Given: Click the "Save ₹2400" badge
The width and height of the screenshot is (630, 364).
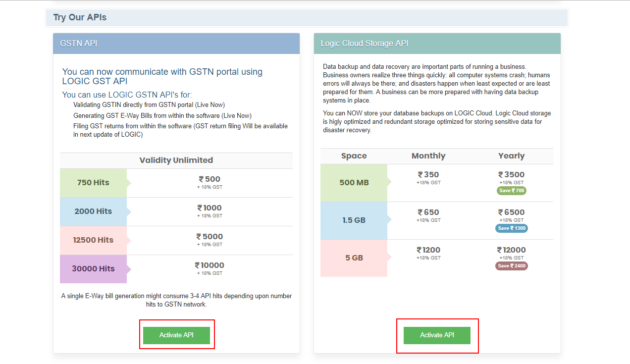Looking at the screenshot, I should [x=511, y=266].
